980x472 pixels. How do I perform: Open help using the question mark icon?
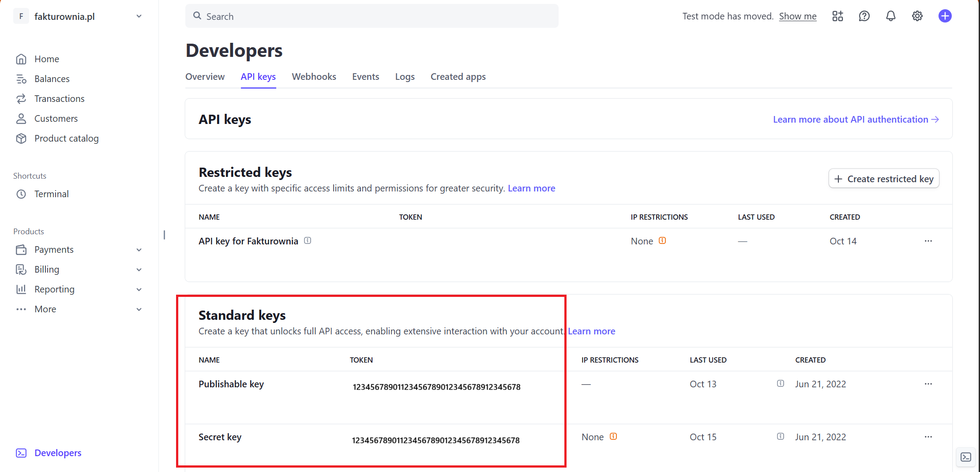(x=864, y=16)
